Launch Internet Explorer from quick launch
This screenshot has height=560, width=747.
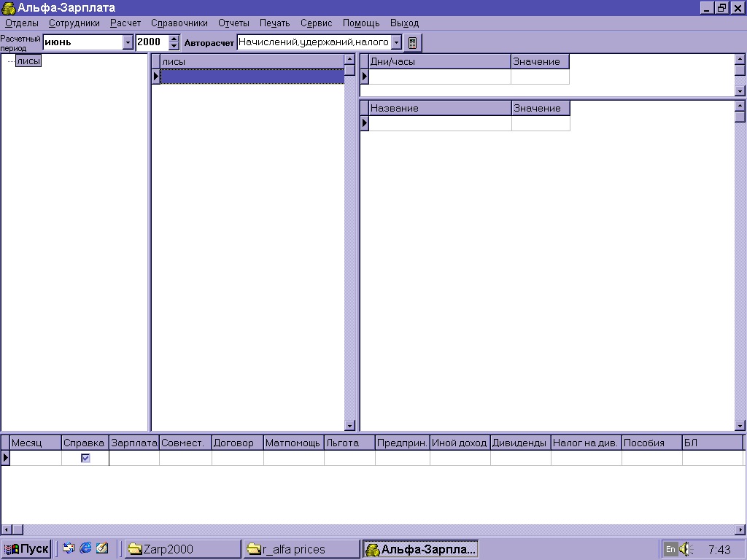click(86, 549)
